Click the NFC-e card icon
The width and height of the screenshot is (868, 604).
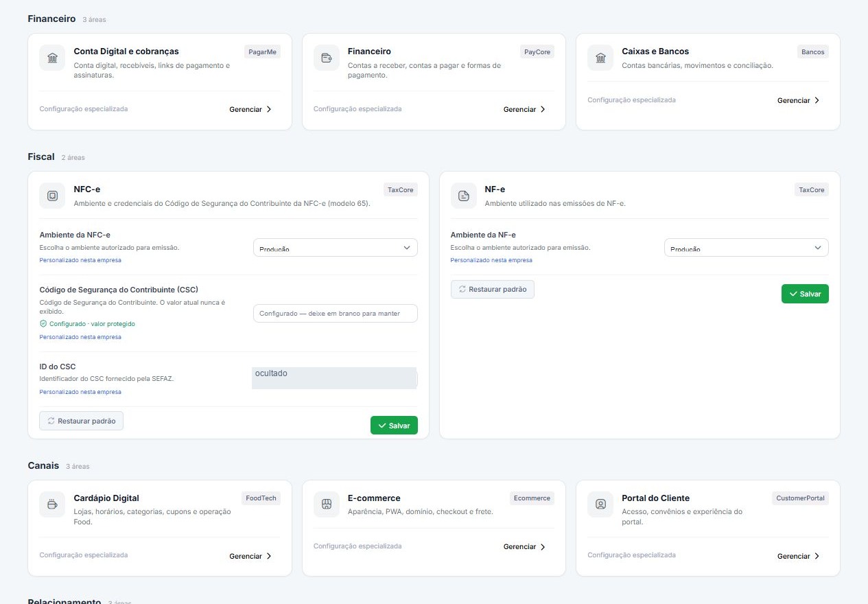(52, 196)
